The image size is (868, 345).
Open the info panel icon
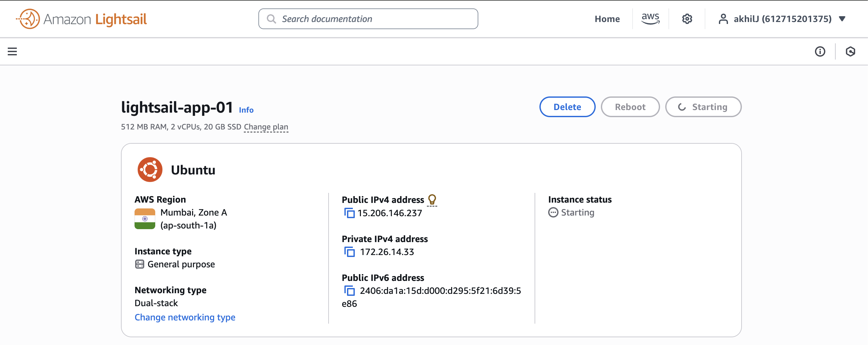pos(820,51)
